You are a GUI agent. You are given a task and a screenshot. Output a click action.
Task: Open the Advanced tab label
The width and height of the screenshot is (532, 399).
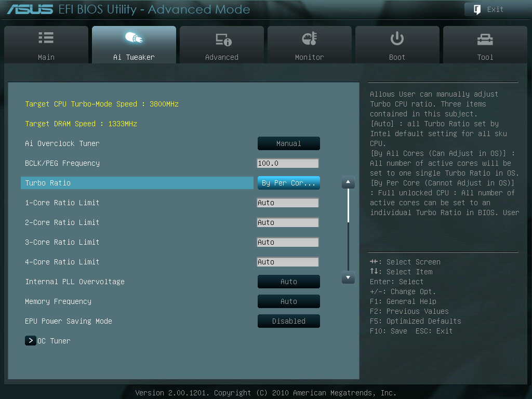(x=222, y=57)
